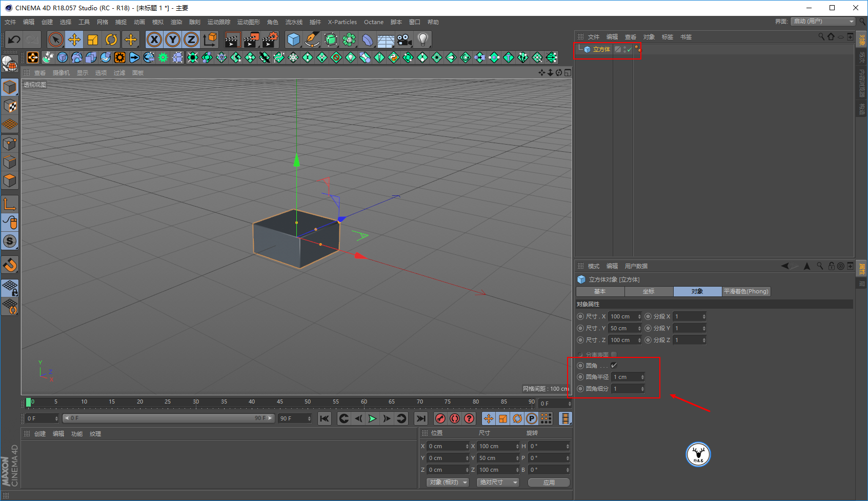This screenshot has height=501, width=868.
Task: Click the 尺寸 . Y spinner arrows
Action: (639, 328)
